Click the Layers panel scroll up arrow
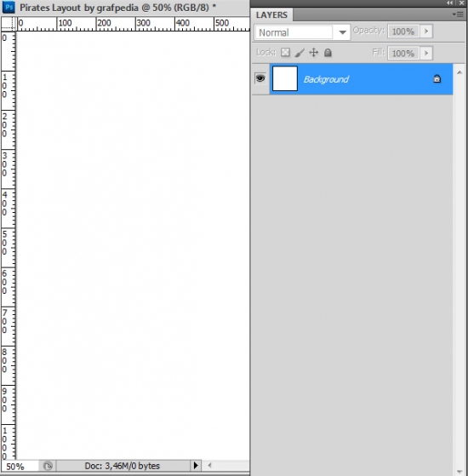 click(459, 72)
